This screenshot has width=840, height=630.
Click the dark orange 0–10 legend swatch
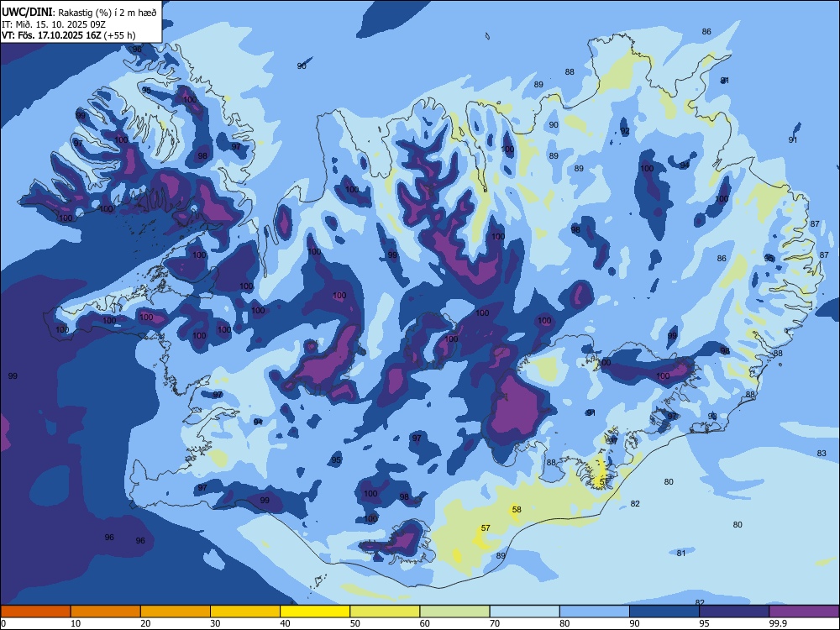pos(35,612)
